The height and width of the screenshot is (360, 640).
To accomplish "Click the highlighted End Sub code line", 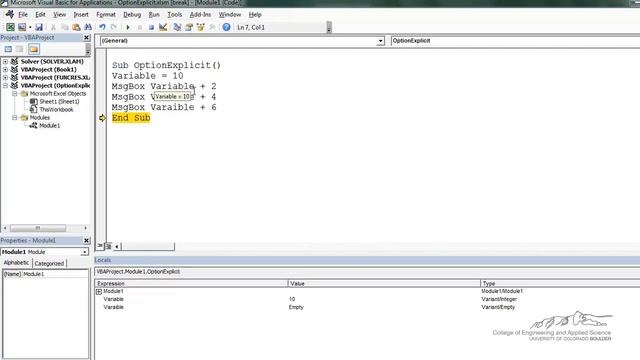I will tap(131, 118).
